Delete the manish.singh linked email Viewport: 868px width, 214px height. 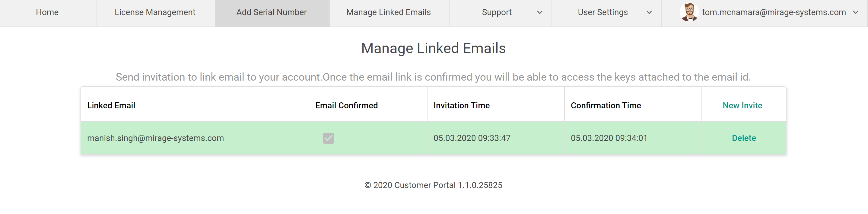[744, 138]
